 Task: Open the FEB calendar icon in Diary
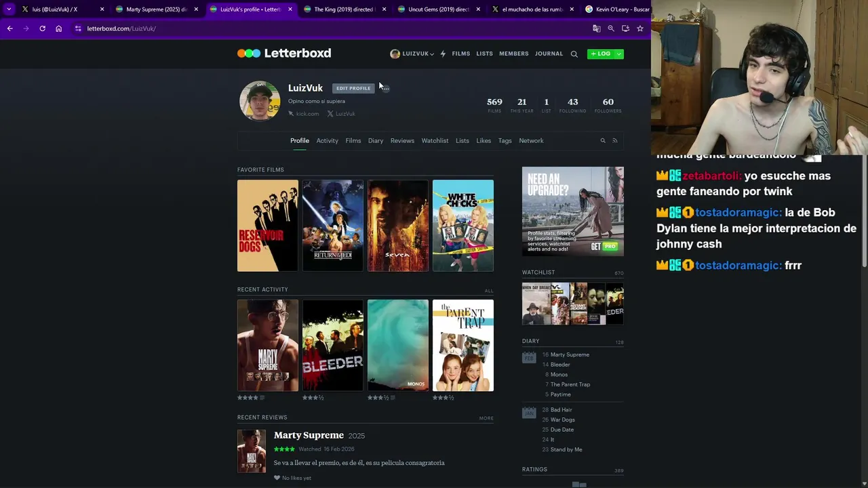529,357
